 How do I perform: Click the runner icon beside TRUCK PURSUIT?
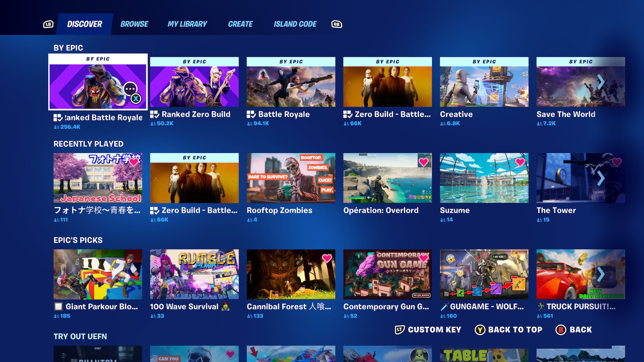pyautogui.click(x=541, y=307)
